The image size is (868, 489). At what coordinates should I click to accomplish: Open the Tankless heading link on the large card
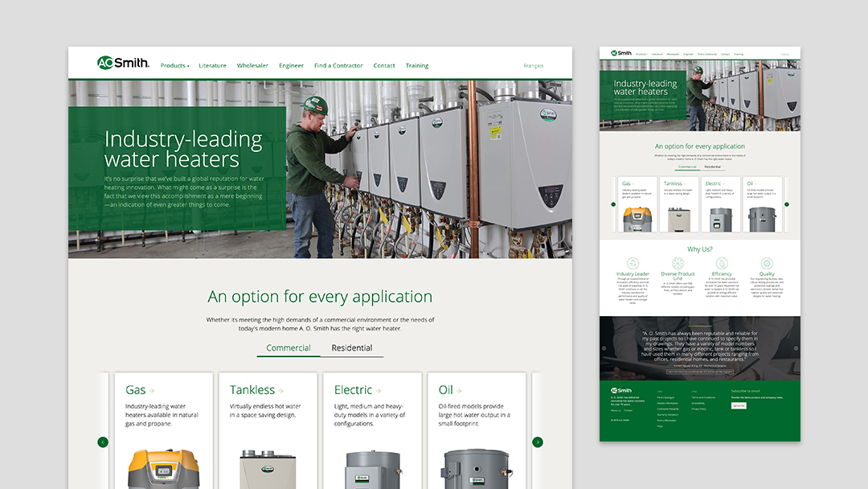click(x=256, y=390)
